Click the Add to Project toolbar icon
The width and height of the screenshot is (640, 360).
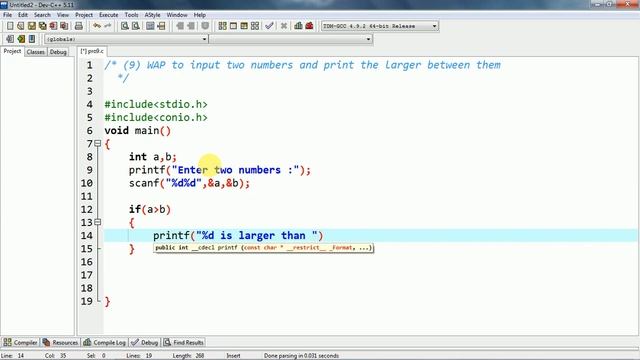(180, 26)
